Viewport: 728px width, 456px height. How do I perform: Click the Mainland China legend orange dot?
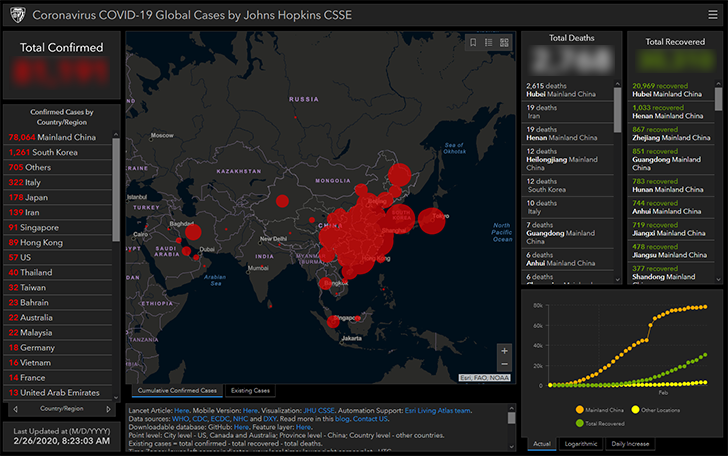coord(579,410)
